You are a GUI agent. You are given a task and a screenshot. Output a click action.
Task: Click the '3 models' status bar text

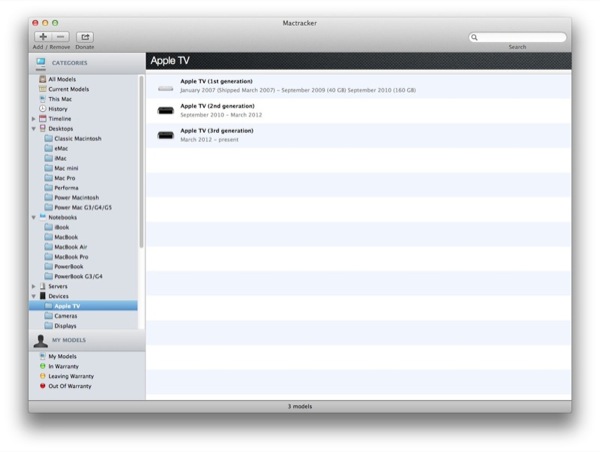click(300, 406)
